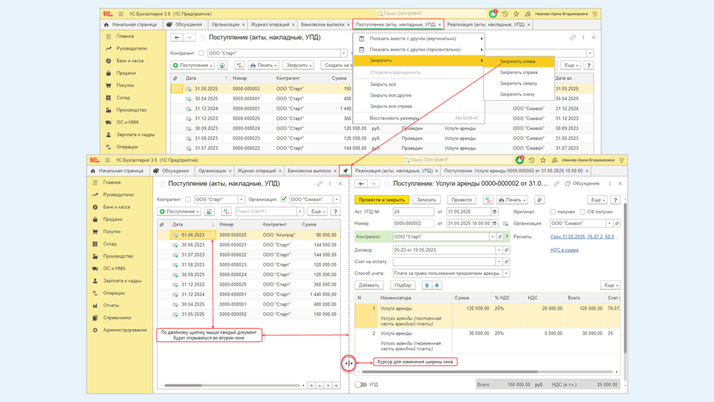The height and width of the screenshot is (402, 714).
Task: Open 'Реализация (акты, накладные, УПД)' tab in lower window
Action: click(394, 171)
